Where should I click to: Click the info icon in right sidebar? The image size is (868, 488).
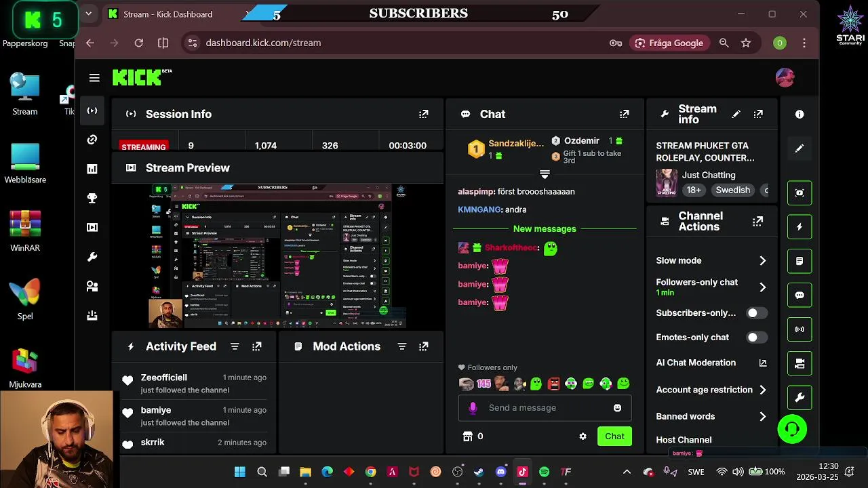(800, 115)
